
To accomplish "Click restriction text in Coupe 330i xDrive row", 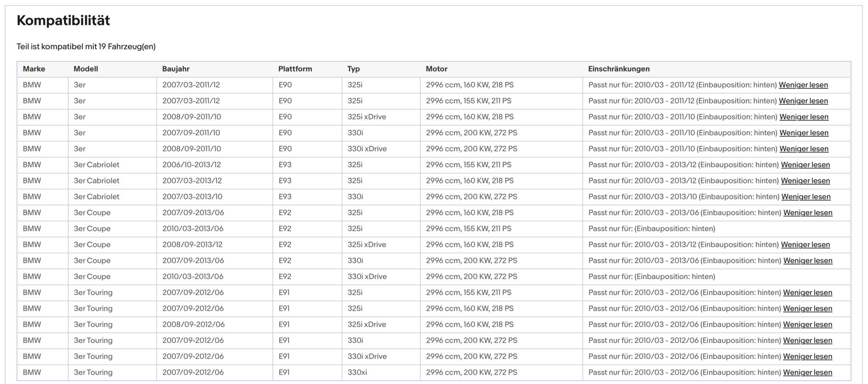I will pyautogui.click(x=652, y=276).
